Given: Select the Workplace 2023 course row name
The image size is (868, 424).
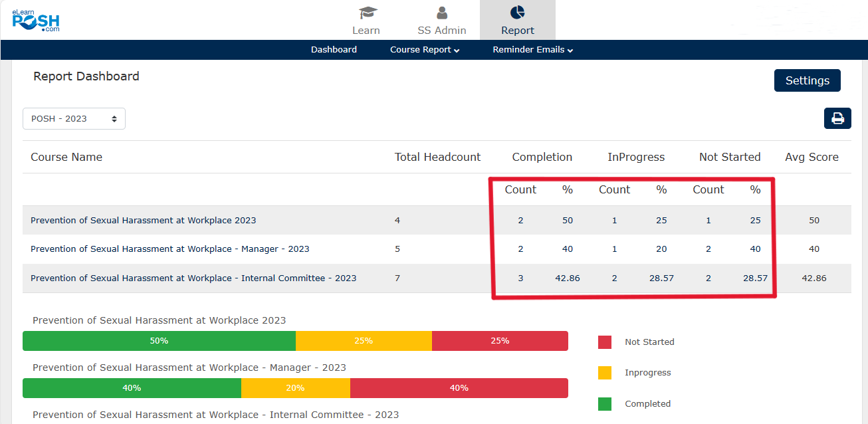Looking at the screenshot, I should pyautogui.click(x=143, y=220).
